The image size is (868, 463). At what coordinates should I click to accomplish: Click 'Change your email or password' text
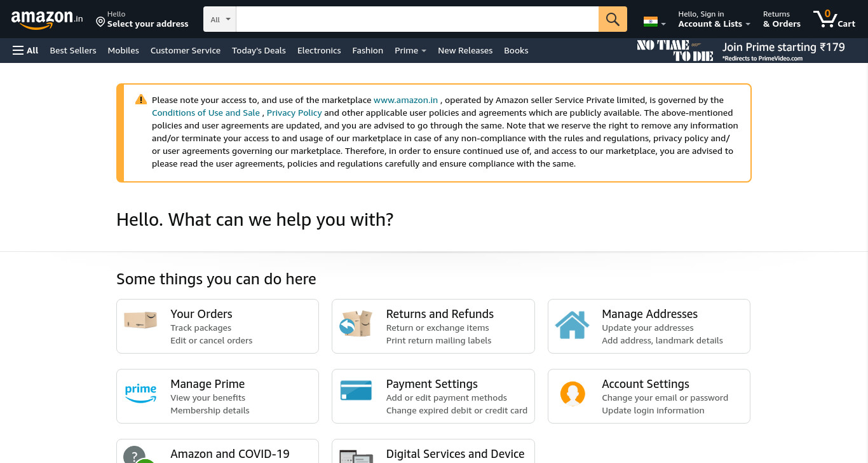(x=665, y=397)
